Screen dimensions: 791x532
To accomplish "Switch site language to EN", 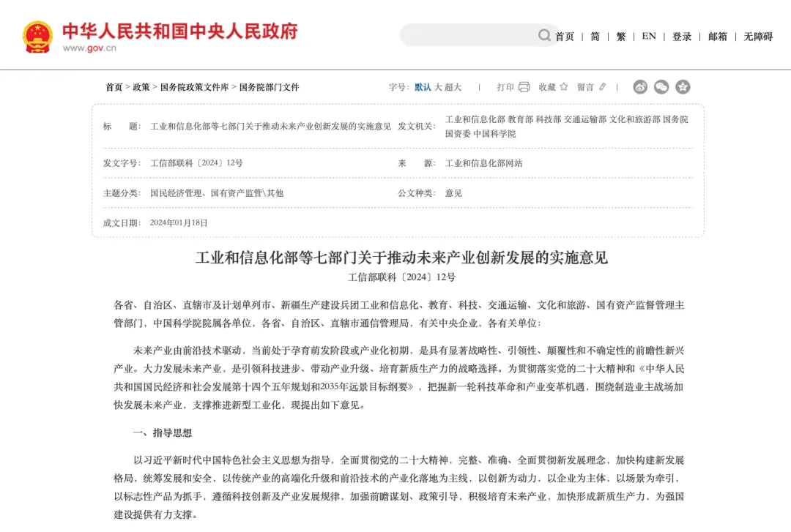I will (649, 37).
